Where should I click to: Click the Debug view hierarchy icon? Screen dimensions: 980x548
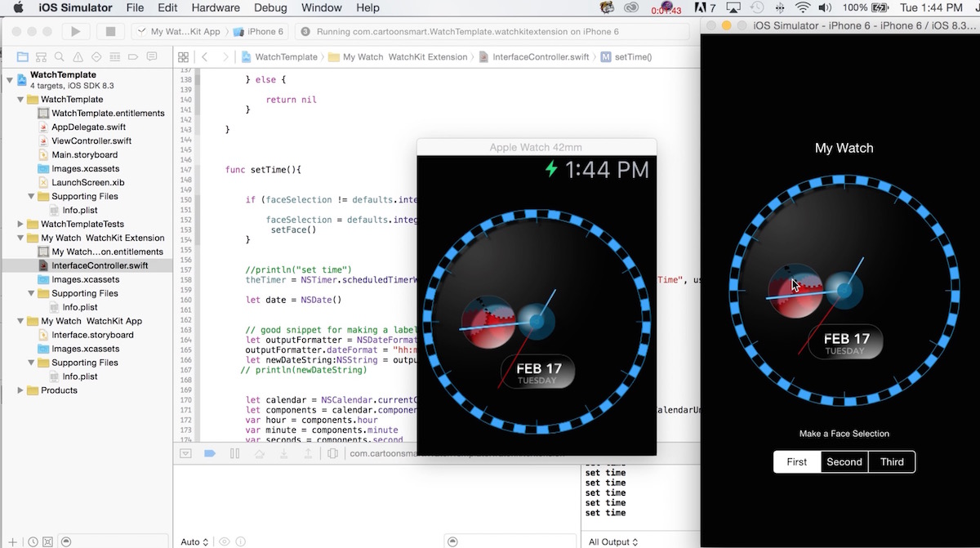point(332,453)
